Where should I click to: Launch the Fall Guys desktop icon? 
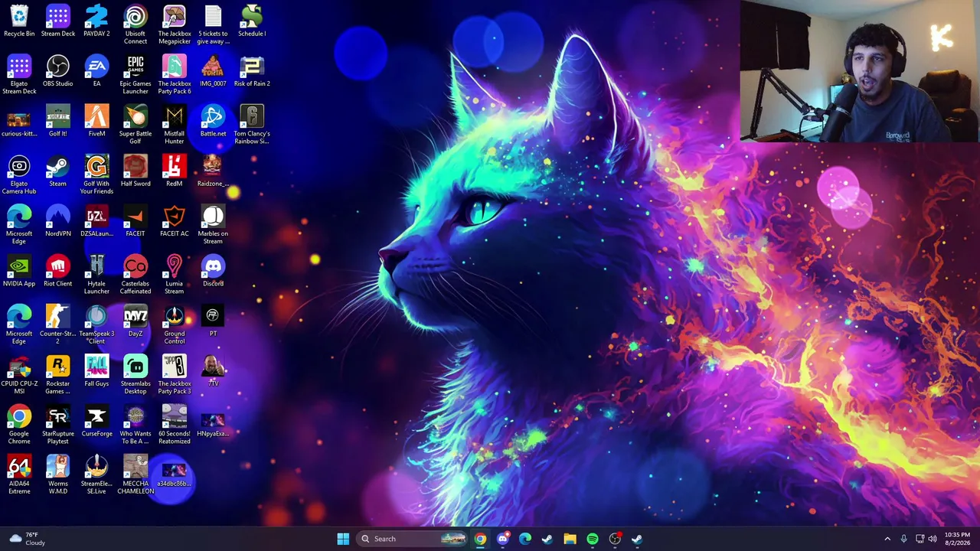click(x=96, y=371)
